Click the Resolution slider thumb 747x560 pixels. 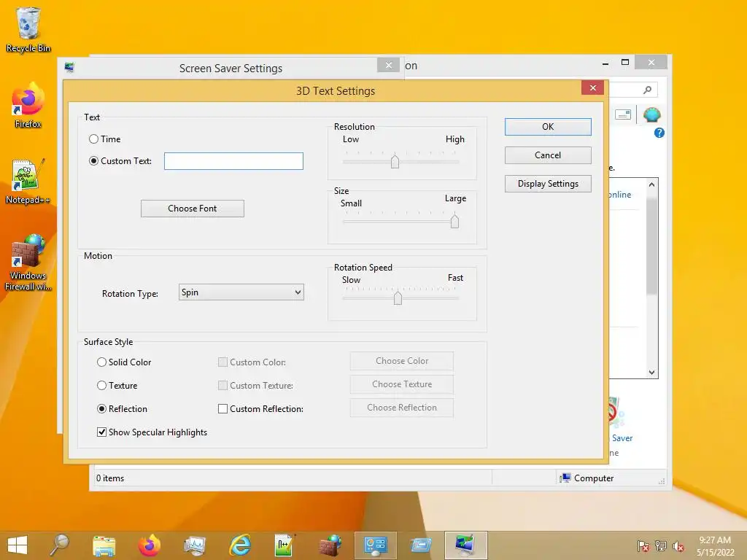[395, 161]
